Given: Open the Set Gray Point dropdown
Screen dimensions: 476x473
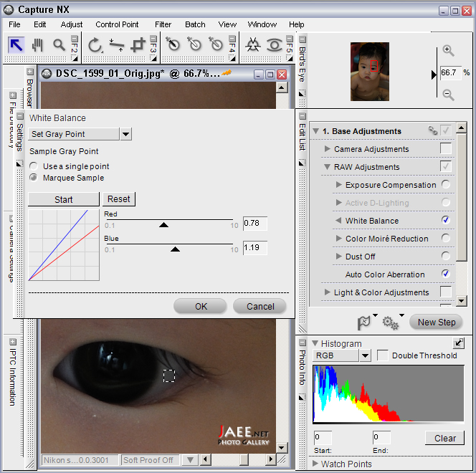Looking at the screenshot, I should 125,134.
